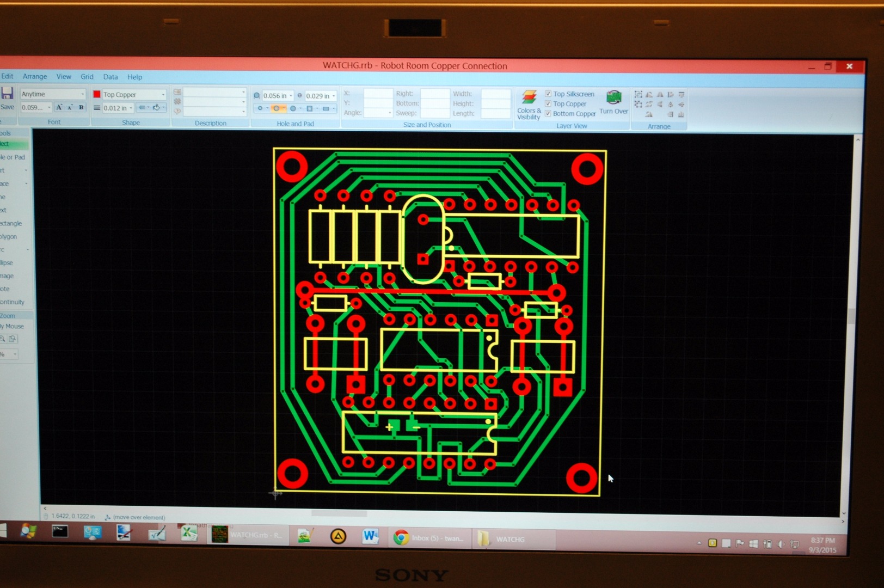Uncheck the Top Silkscreen layer checkbox
The image size is (884, 588).
tap(548, 94)
